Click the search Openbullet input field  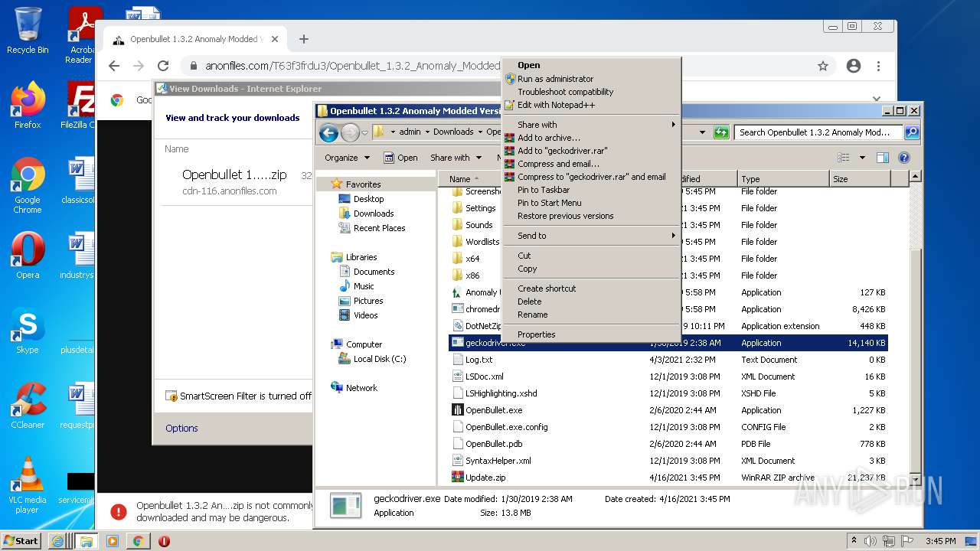818,132
